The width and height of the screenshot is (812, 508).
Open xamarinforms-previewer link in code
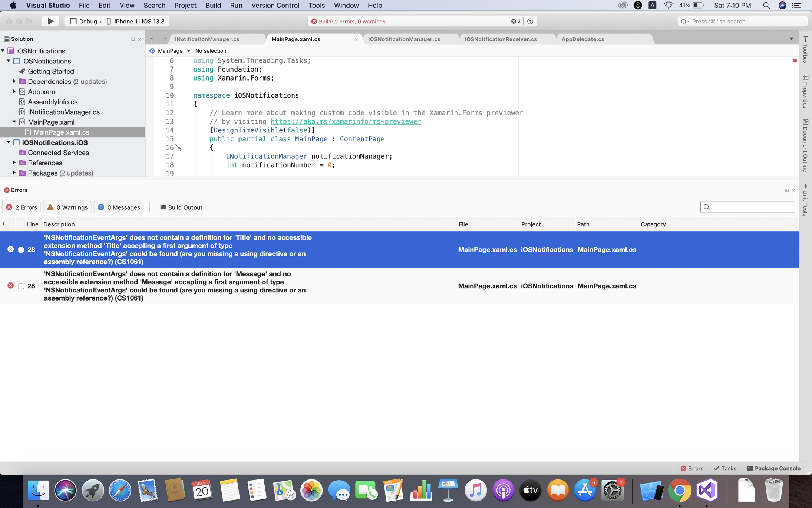[x=346, y=121]
